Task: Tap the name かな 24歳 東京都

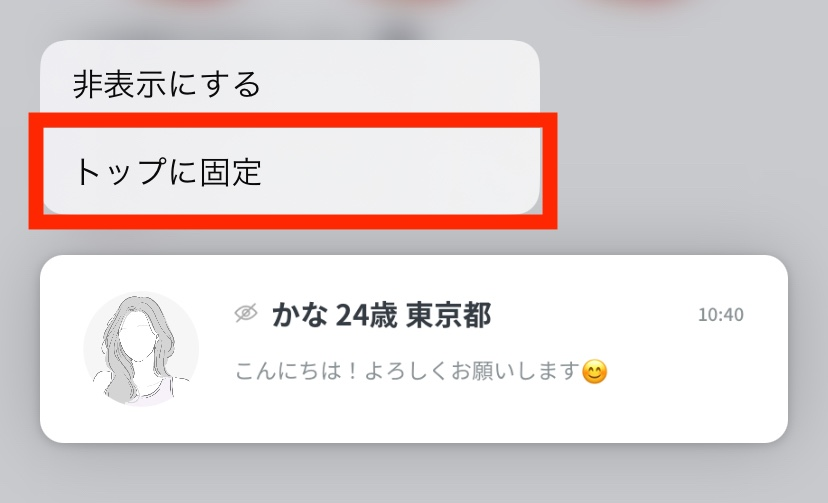Action: [381, 315]
